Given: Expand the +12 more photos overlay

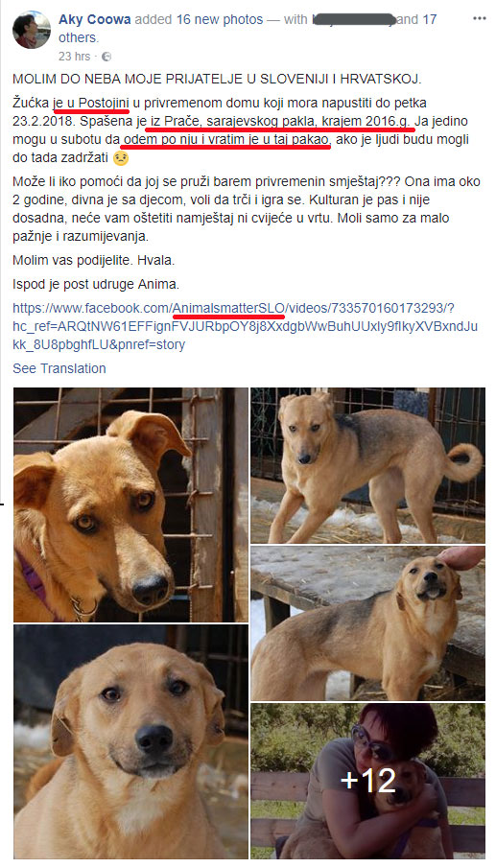Looking at the screenshot, I should coord(367,781).
